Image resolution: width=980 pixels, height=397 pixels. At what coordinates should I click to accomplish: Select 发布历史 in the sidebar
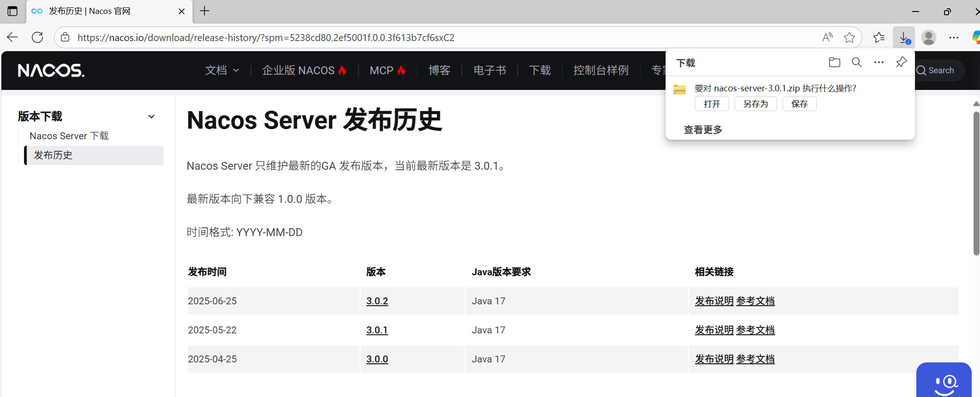point(94,155)
